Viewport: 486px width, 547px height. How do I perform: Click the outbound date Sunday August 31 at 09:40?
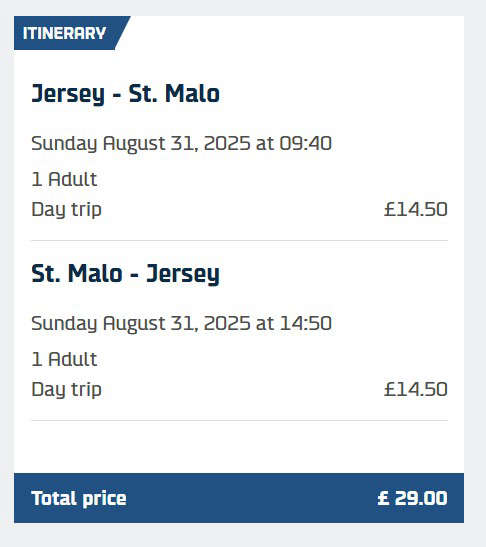(181, 144)
